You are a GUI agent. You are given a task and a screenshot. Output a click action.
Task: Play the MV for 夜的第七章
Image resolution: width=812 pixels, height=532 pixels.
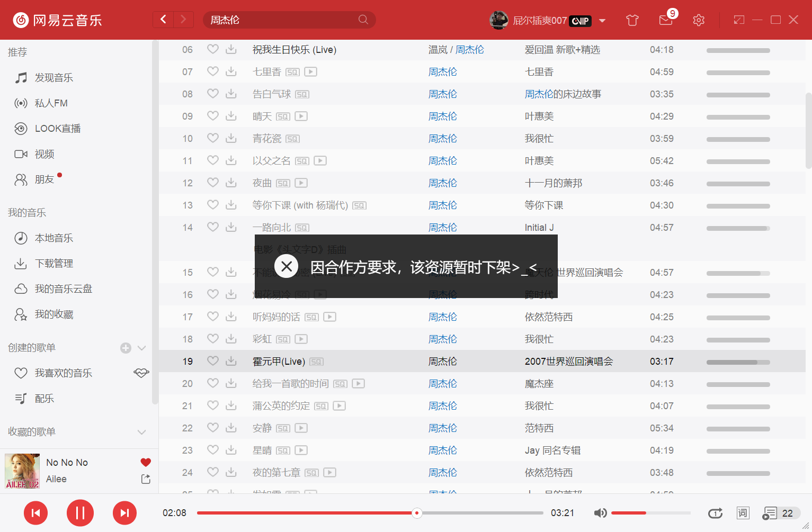tap(330, 472)
